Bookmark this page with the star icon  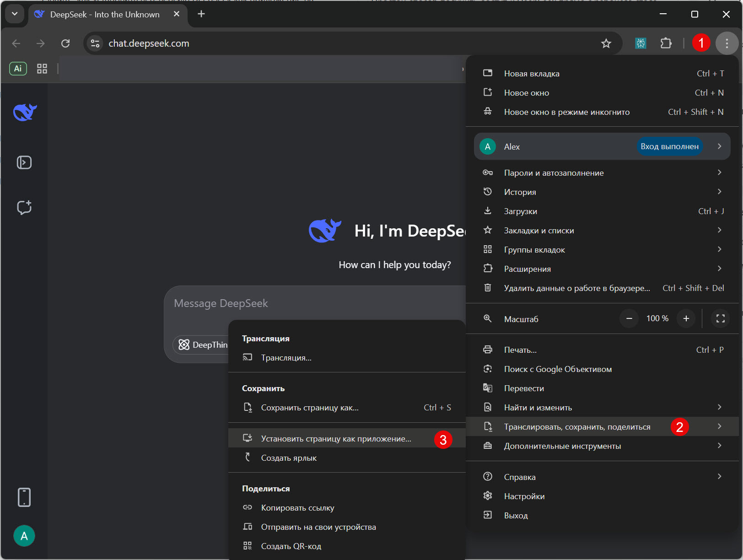point(606,43)
